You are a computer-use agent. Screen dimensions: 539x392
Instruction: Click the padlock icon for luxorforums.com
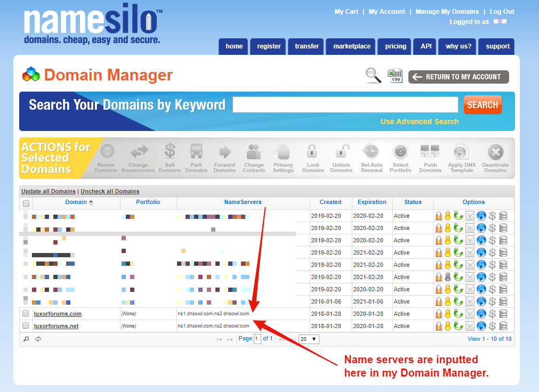[439, 314]
